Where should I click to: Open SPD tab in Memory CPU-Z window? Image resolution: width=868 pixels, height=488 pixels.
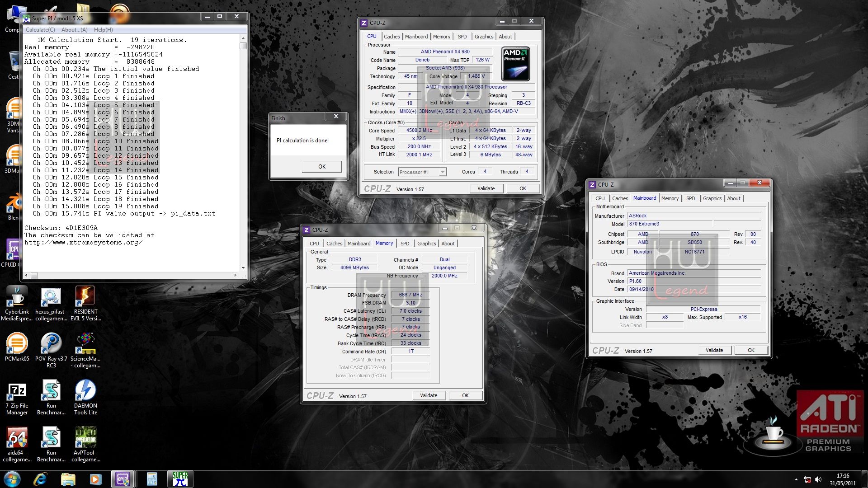click(405, 244)
